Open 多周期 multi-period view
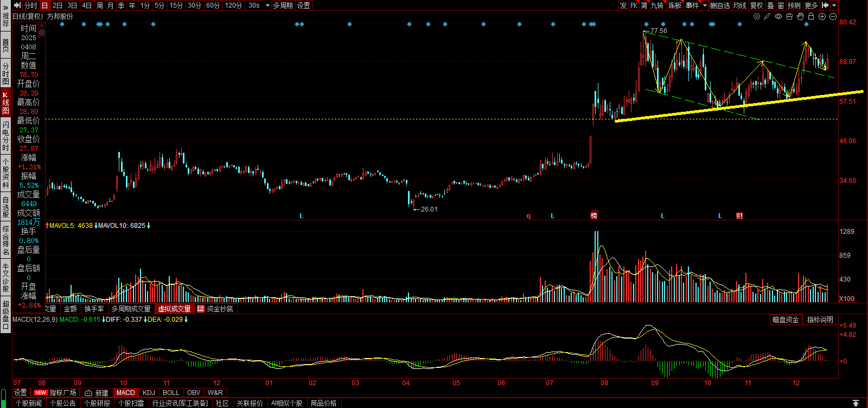Image resolution: width=868 pixels, height=408 pixels. 283,5
